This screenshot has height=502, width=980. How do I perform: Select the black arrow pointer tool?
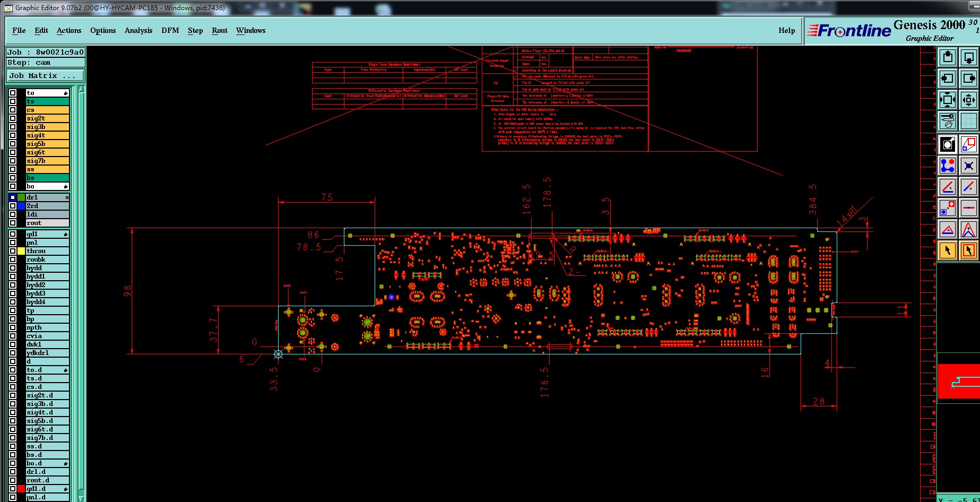click(948, 250)
